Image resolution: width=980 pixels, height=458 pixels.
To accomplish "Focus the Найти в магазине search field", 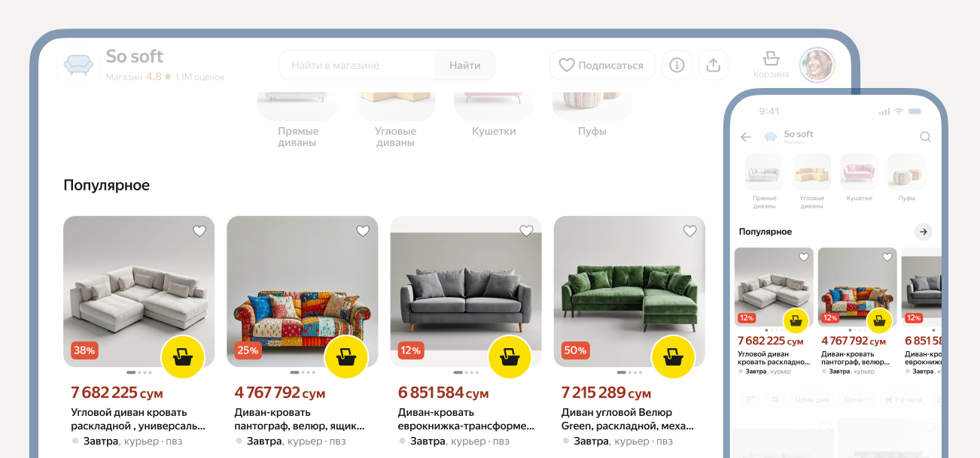I will point(358,65).
